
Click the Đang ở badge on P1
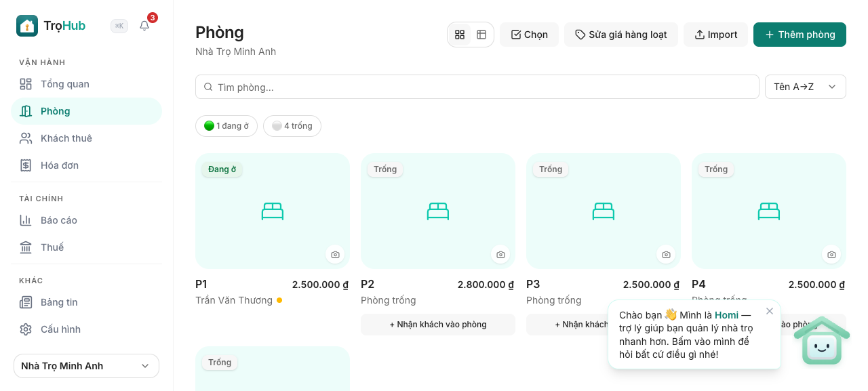(x=222, y=169)
